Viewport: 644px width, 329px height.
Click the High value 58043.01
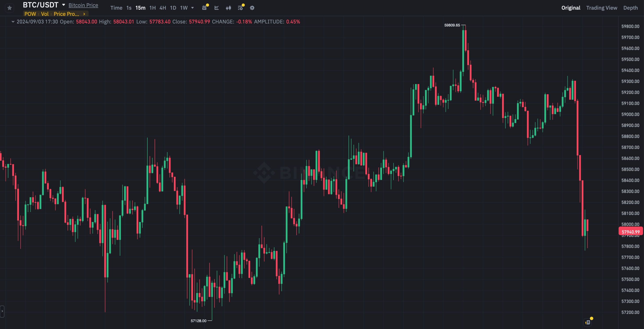pyautogui.click(x=124, y=22)
